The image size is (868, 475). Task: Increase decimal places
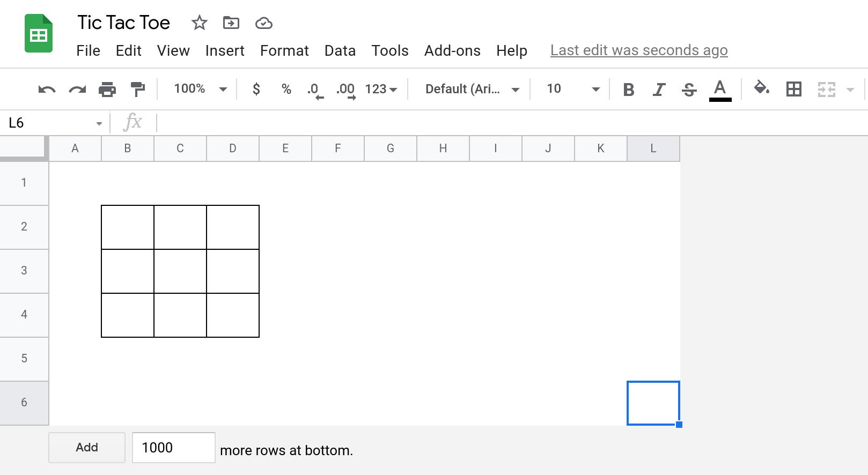click(x=346, y=90)
